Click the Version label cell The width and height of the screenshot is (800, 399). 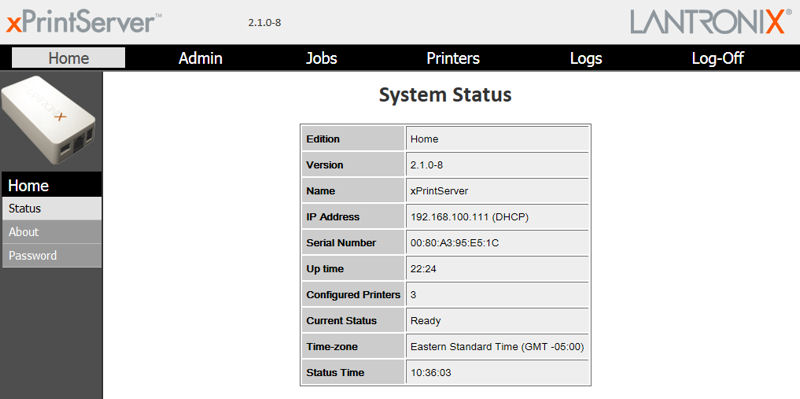[x=353, y=165]
